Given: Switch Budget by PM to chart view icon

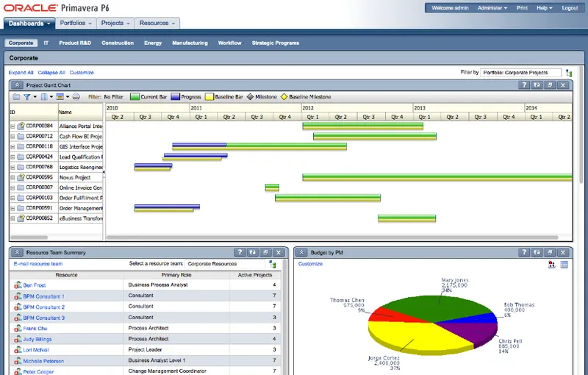Looking at the screenshot, I should point(552,265).
